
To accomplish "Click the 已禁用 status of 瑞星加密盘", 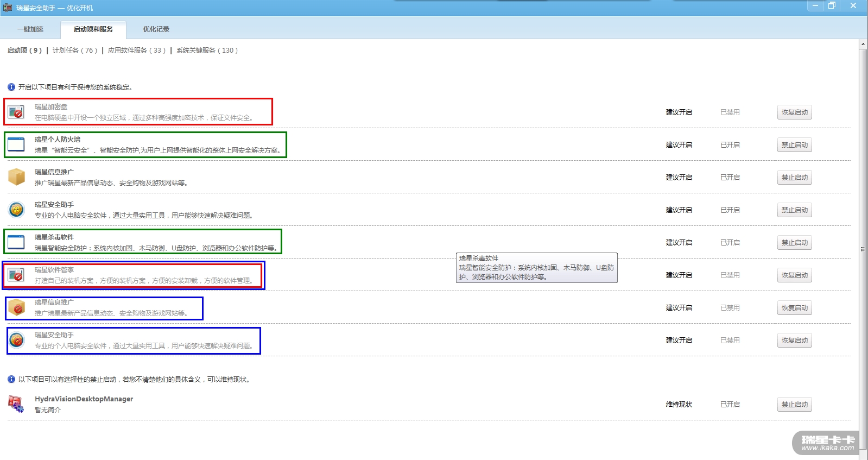I will (730, 112).
